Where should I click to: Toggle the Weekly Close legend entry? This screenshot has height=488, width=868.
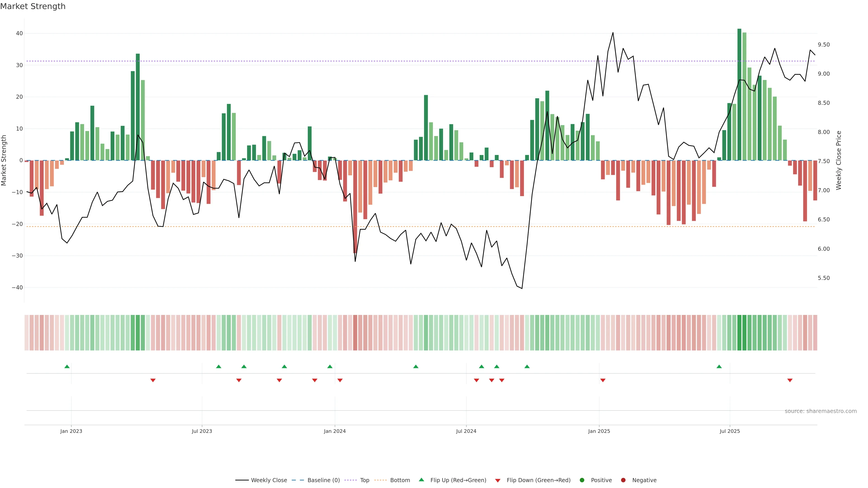click(x=269, y=480)
